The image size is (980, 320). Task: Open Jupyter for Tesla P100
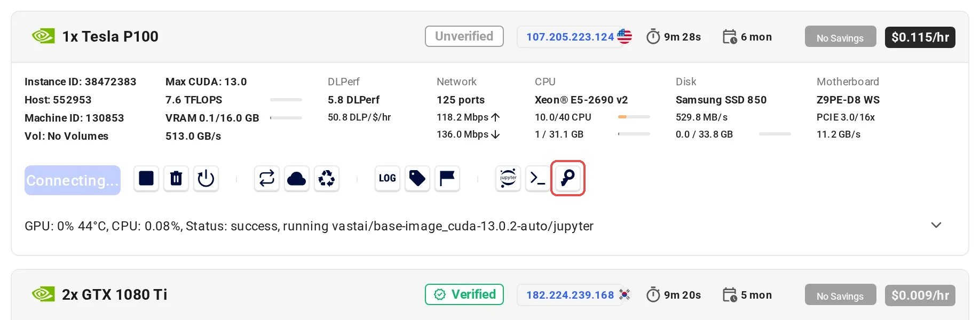508,178
